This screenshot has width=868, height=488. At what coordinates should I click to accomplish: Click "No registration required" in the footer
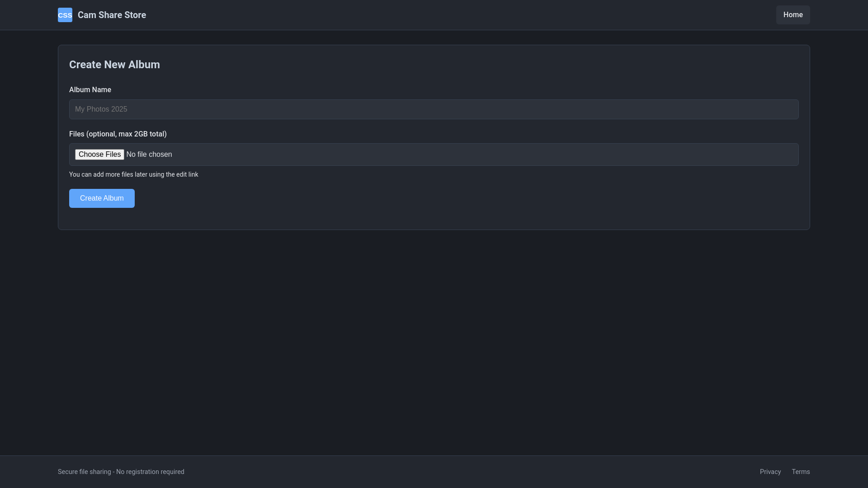(150, 472)
